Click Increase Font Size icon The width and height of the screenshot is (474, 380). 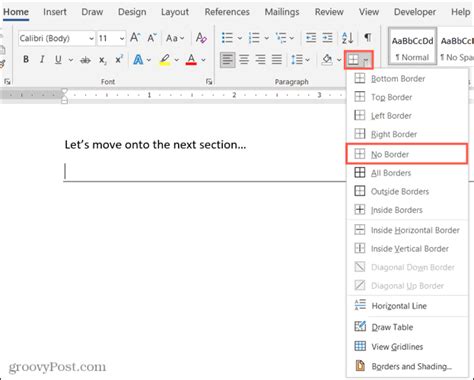(135, 38)
